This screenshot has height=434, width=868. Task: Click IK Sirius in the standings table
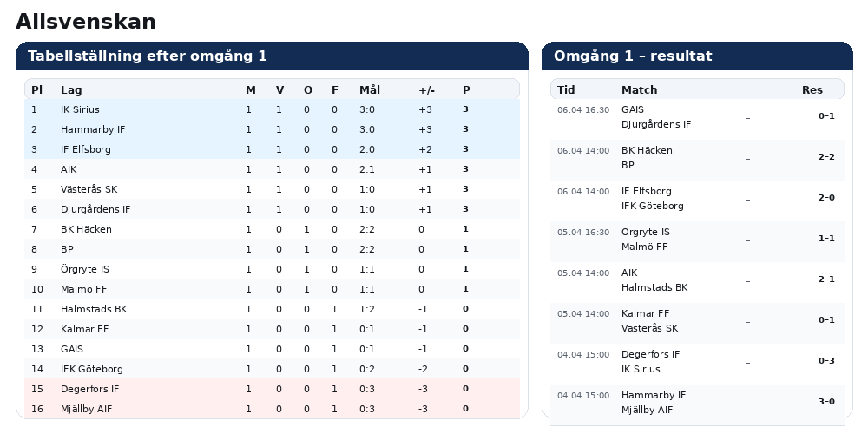(80, 109)
